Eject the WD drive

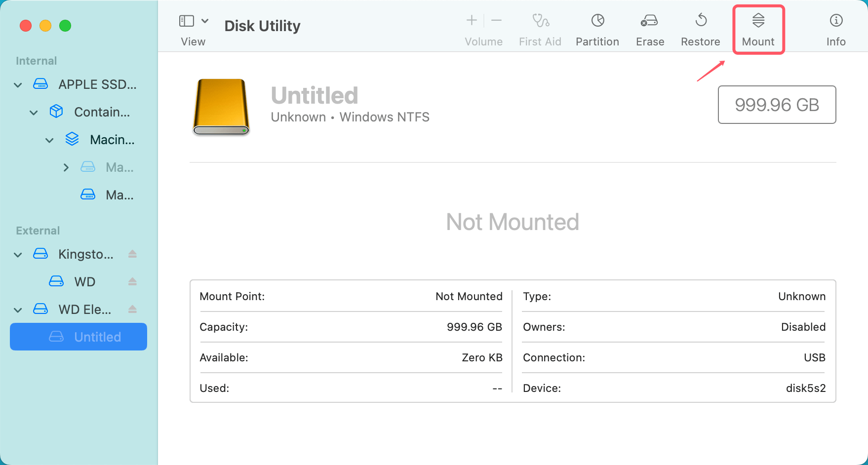132,281
